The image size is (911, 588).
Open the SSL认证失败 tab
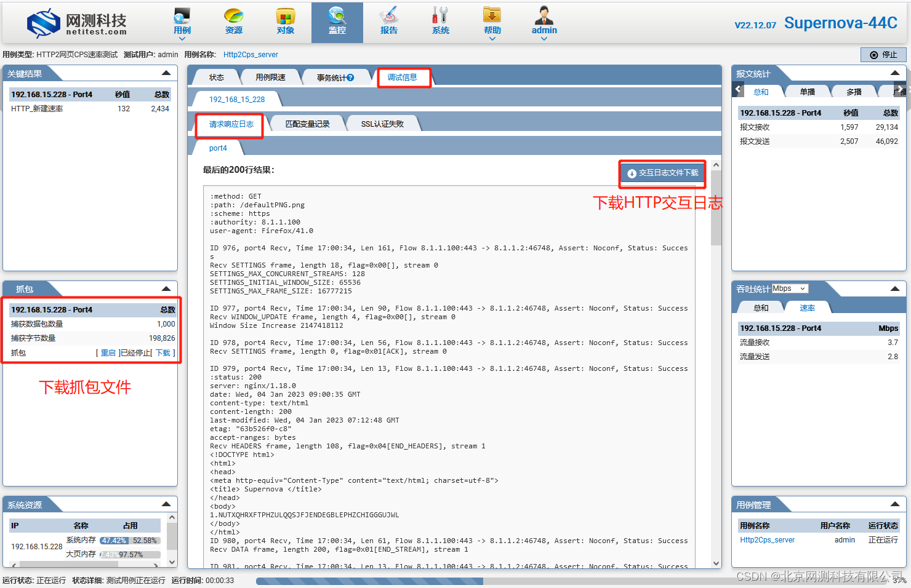click(382, 124)
